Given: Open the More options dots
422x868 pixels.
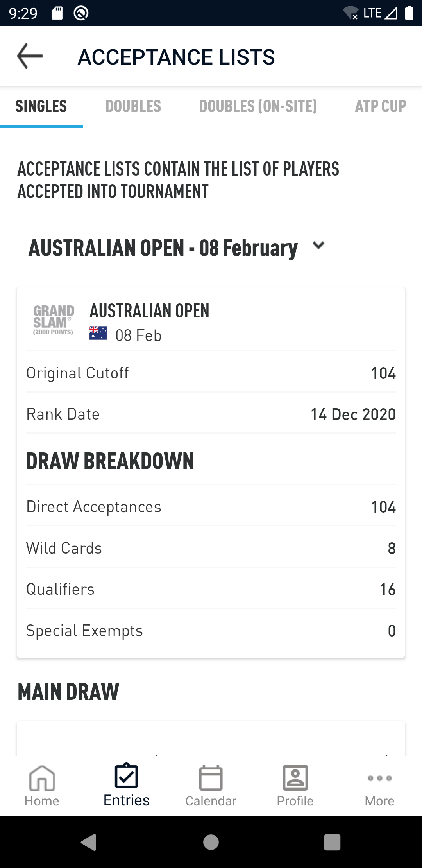Looking at the screenshot, I should tap(379, 778).
